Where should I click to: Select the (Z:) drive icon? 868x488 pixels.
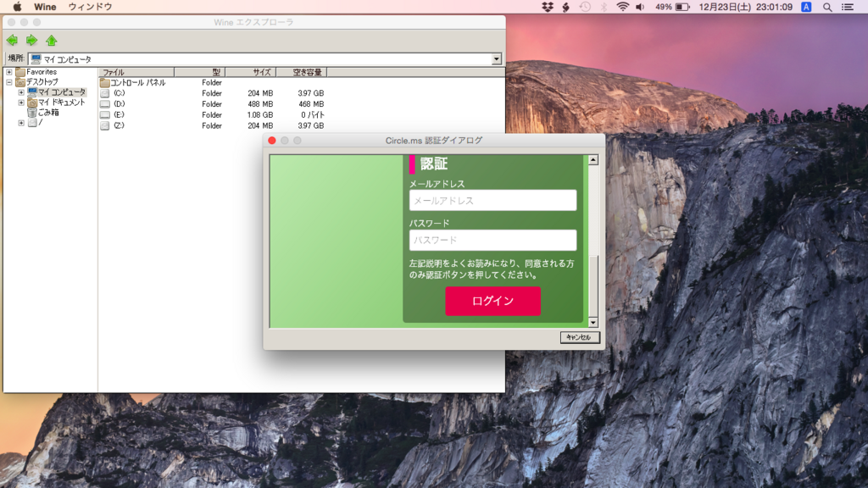click(104, 125)
